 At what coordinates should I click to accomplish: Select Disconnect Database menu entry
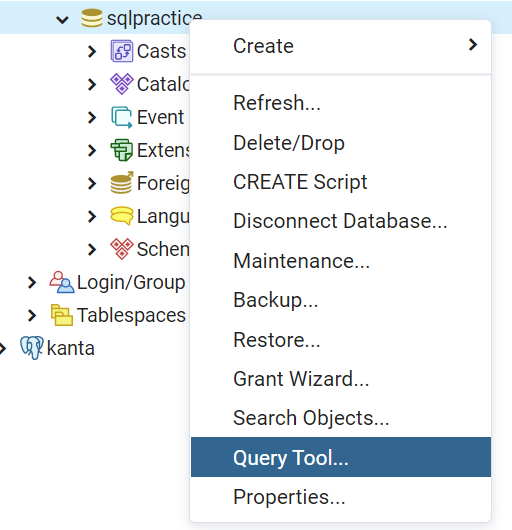[341, 221]
